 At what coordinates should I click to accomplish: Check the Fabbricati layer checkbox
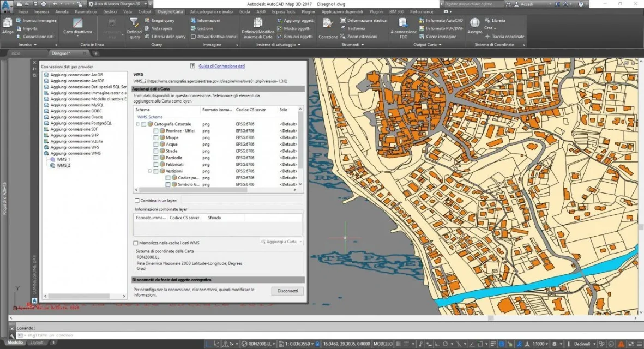[x=155, y=164]
